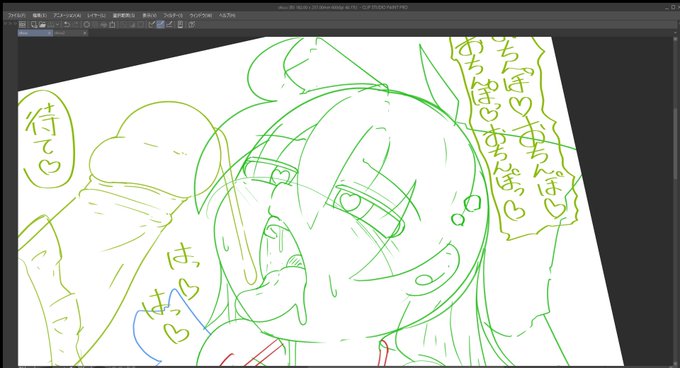Expand the Save options dropdown arrow
680x368 pixels.
57,25
